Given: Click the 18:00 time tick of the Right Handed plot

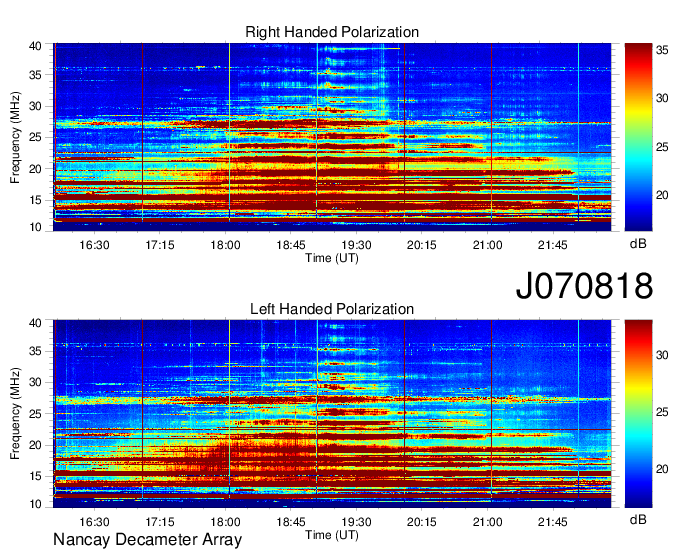Looking at the screenshot, I should 226,245.
